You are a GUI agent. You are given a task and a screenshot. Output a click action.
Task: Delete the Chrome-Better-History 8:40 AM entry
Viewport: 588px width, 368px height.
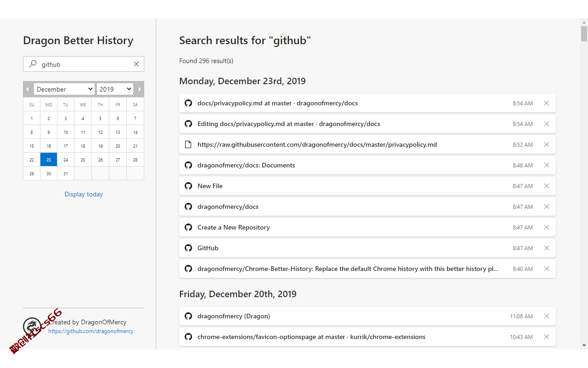pyautogui.click(x=547, y=269)
